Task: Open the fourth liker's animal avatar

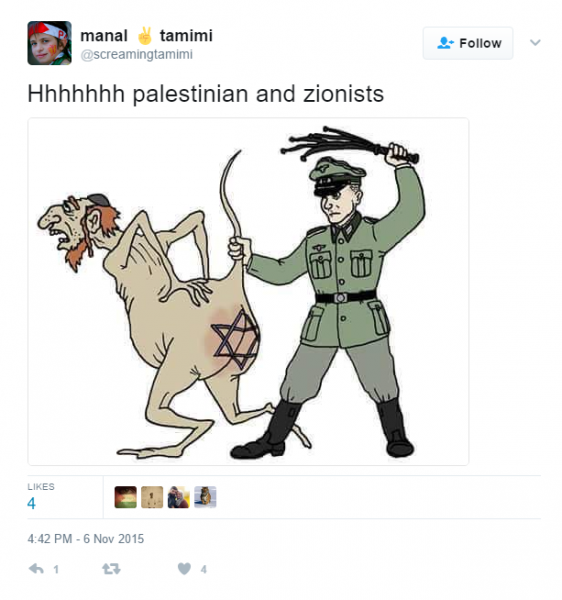Action: coord(205,497)
